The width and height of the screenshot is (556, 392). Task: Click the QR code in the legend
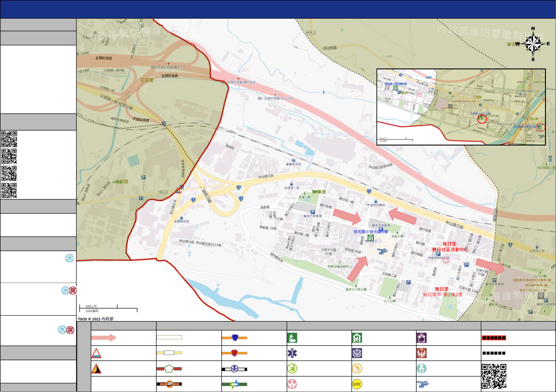click(x=494, y=376)
